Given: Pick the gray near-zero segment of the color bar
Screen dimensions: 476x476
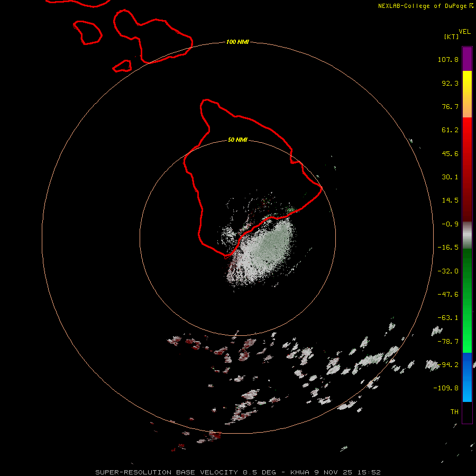Looking at the screenshot, I should (x=467, y=235).
